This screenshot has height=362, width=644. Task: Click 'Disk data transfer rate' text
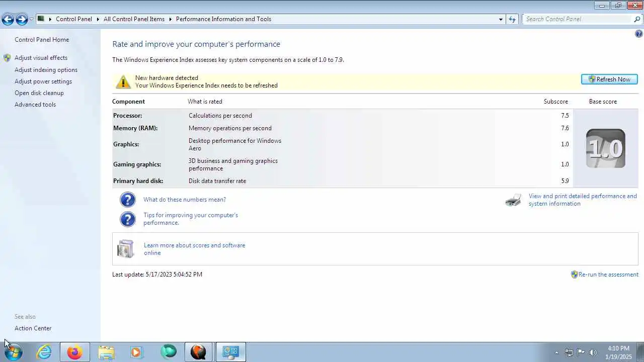(217, 181)
